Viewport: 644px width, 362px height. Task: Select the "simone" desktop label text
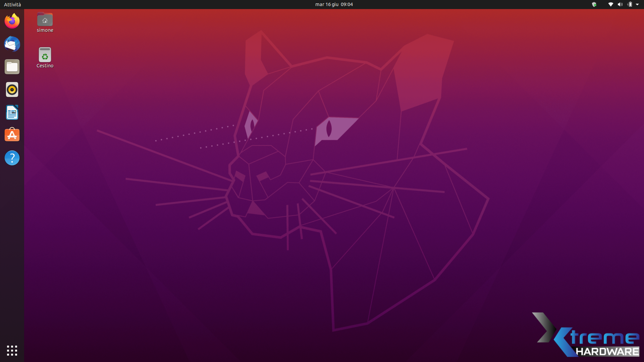point(45,30)
